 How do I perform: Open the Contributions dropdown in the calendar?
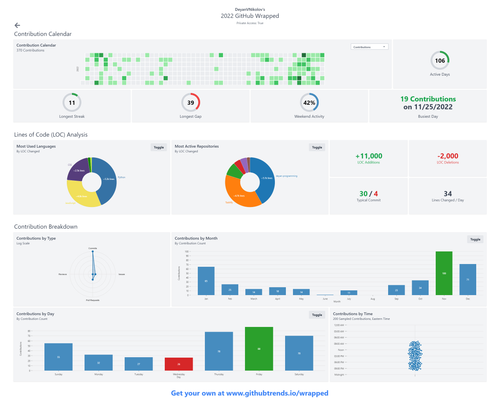tap(369, 47)
